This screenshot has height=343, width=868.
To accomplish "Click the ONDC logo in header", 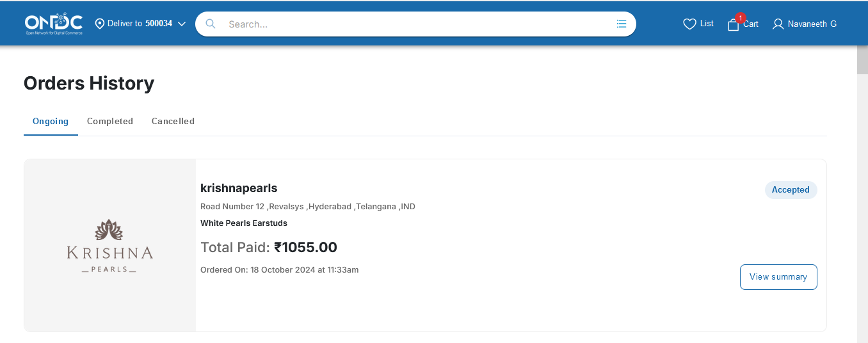I will pyautogui.click(x=54, y=24).
